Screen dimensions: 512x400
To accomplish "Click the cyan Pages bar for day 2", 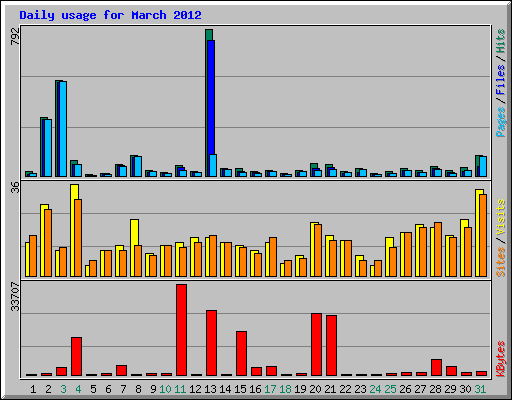I will (48, 148).
